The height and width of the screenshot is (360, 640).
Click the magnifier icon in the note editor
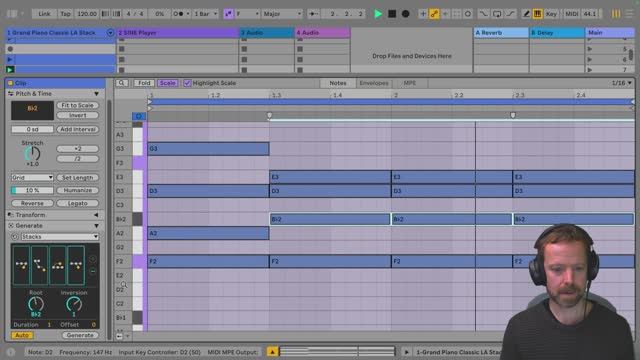pyautogui.click(x=122, y=83)
